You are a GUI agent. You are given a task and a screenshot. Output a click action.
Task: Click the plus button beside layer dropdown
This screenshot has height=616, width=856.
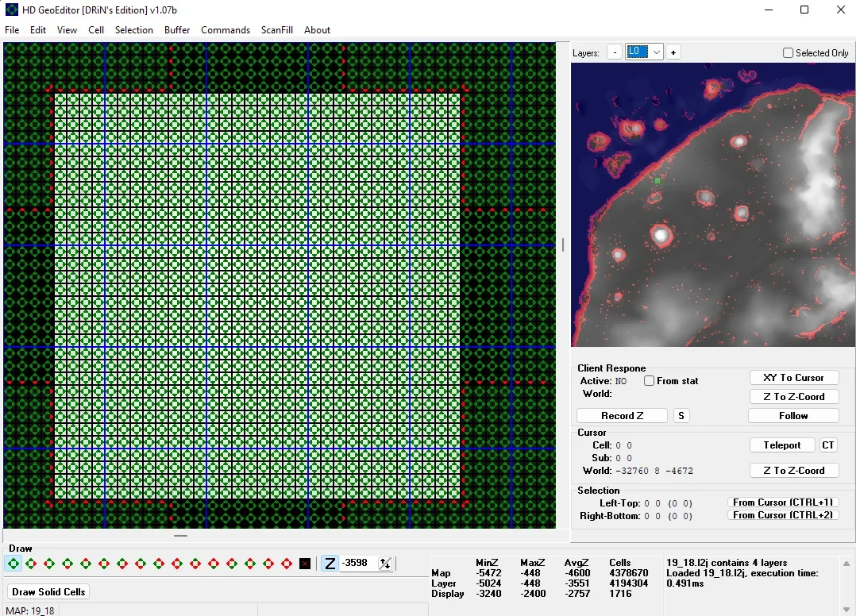tap(673, 52)
